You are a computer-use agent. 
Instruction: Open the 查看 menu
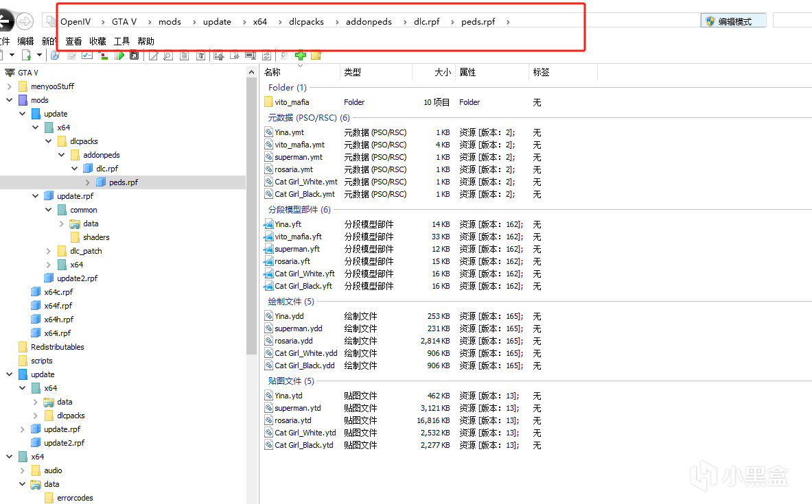(x=73, y=41)
